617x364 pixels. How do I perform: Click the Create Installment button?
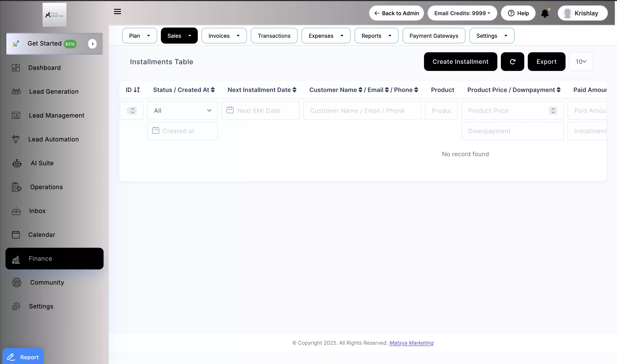click(460, 62)
